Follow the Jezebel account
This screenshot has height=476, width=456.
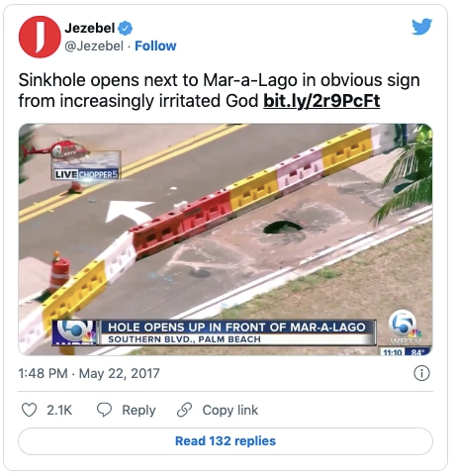pos(155,46)
